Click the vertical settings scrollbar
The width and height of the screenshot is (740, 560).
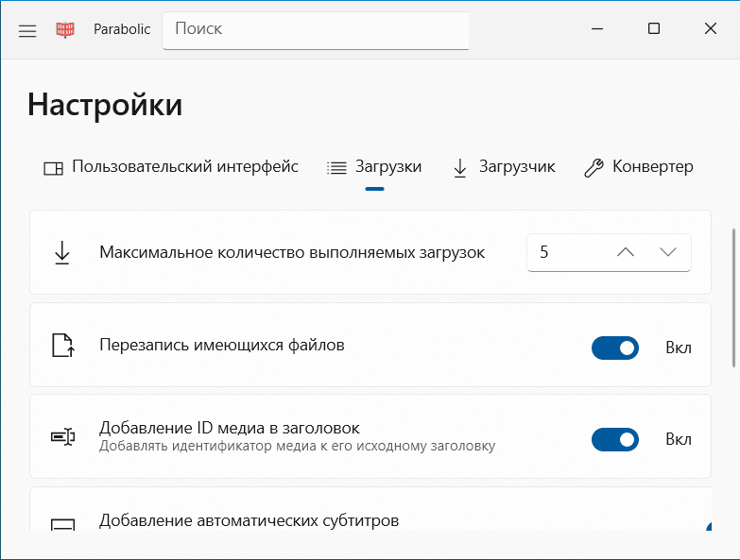[734, 297]
